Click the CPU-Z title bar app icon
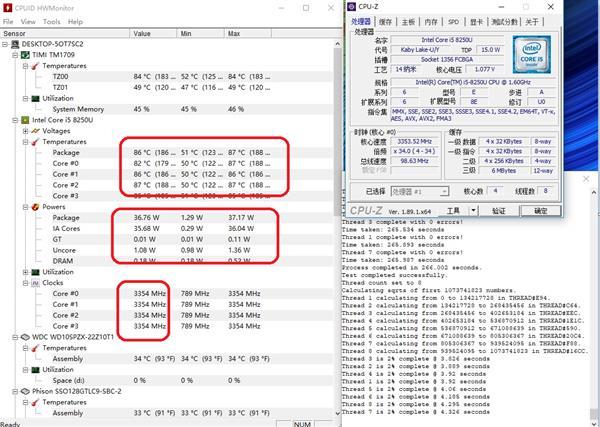 click(351, 7)
